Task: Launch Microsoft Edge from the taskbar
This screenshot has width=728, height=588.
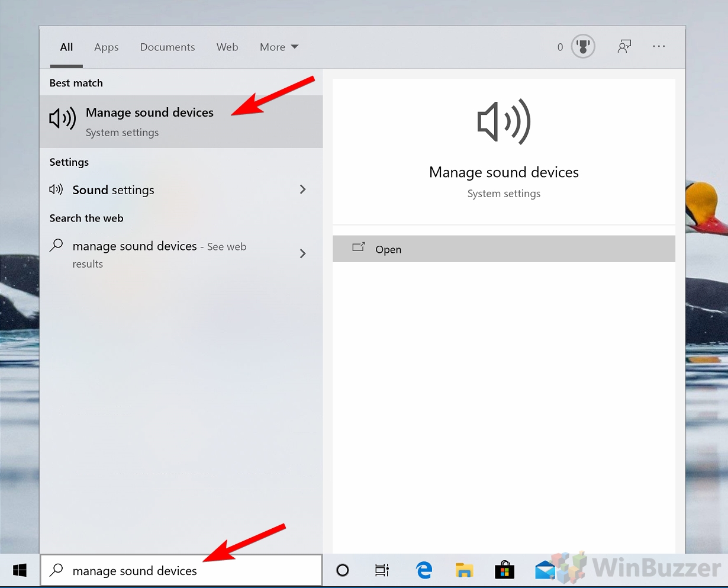Action: (424, 570)
